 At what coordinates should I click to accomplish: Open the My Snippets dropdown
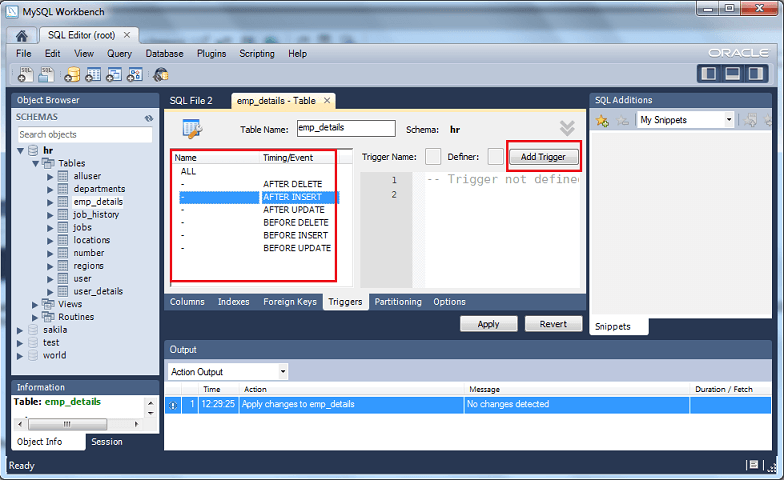(x=728, y=120)
